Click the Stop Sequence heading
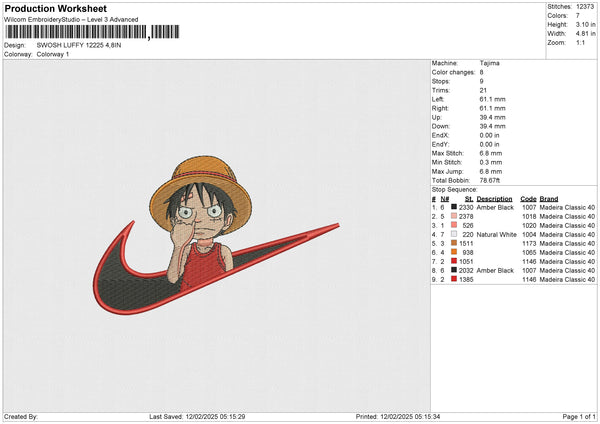 point(455,188)
